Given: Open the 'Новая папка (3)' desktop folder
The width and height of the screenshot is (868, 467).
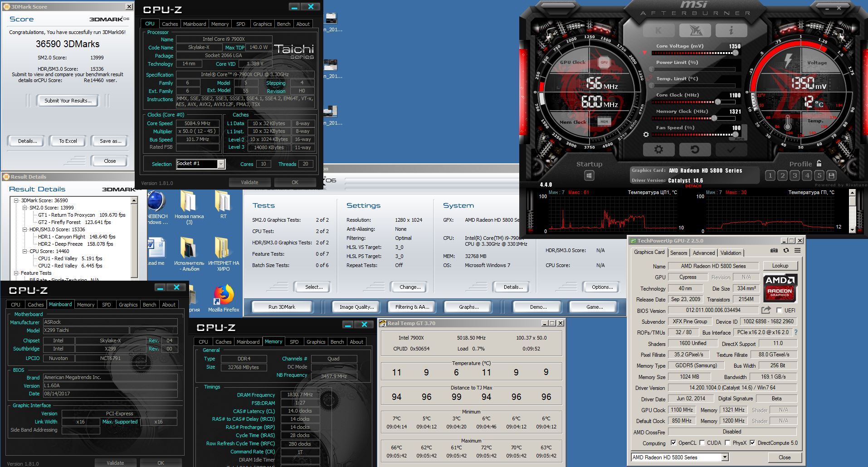Looking at the screenshot, I should click(x=189, y=208).
